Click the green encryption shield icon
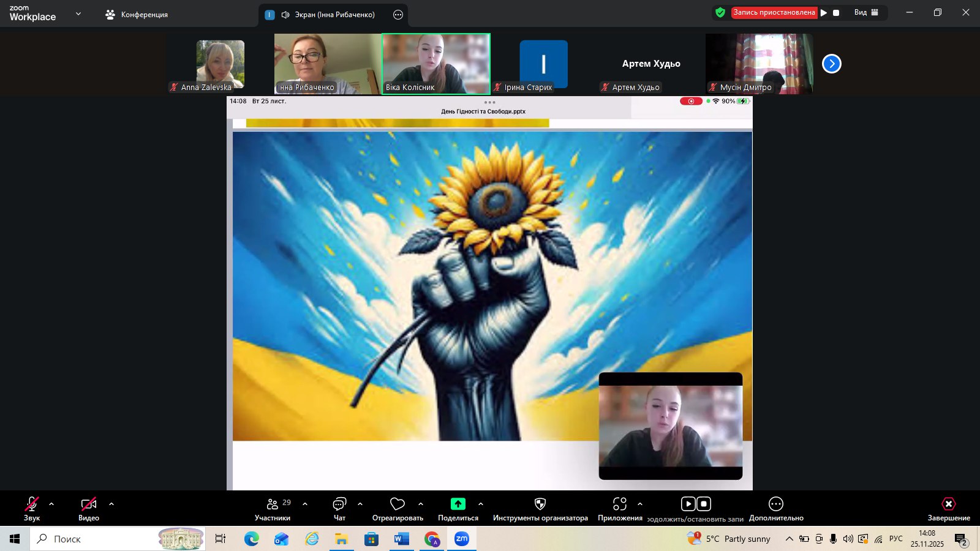This screenshot has width=980, height=551. pyautogui.click(x=720, y=12)
